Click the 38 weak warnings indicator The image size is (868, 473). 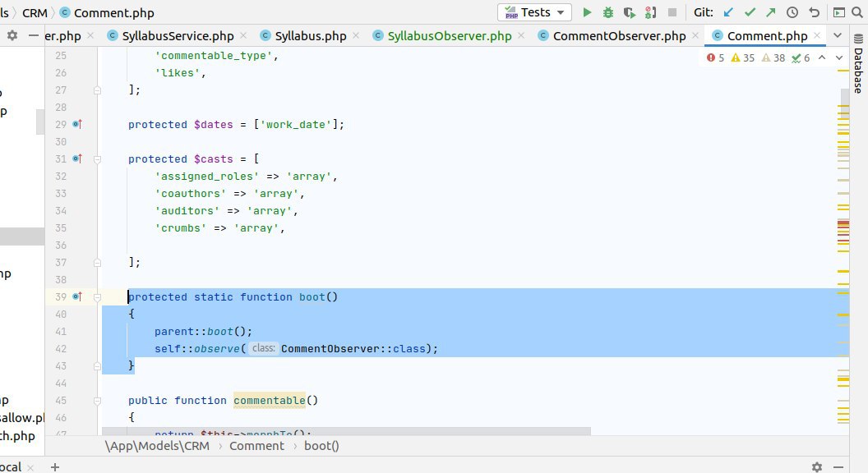click(773, 57)
